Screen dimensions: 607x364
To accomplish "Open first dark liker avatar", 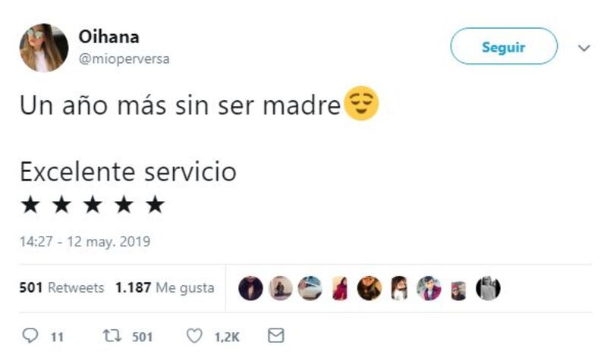I will tap(250, 289).
